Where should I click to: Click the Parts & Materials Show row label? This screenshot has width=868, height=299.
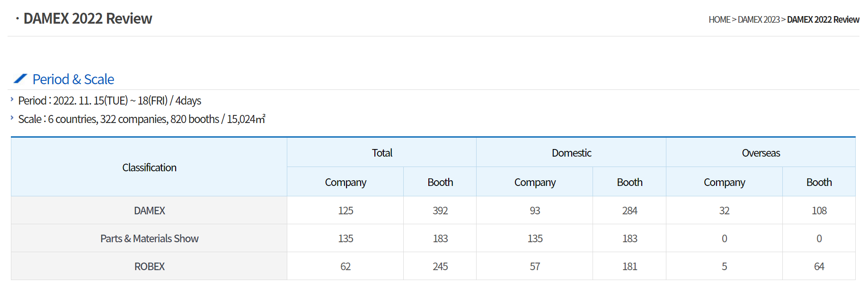[x=149, y=238]
